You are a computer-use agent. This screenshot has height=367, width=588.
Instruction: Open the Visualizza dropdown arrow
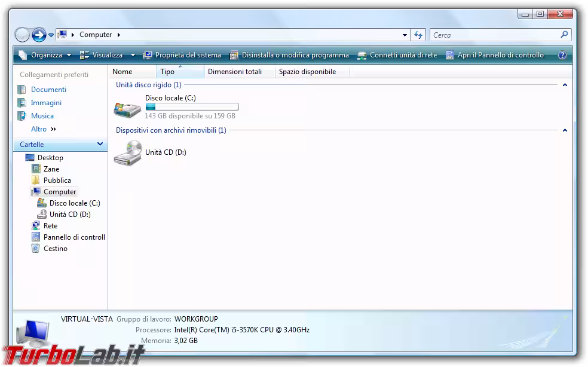(133, 55)
